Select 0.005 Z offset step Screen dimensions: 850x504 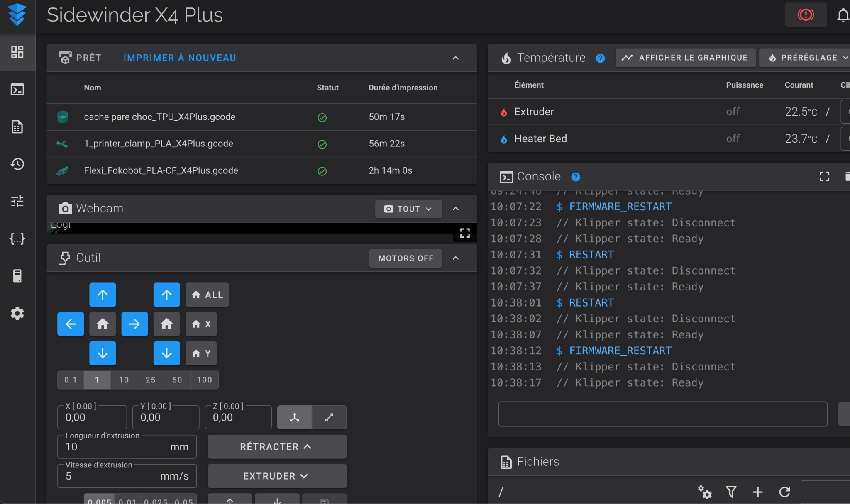[99, 500]
